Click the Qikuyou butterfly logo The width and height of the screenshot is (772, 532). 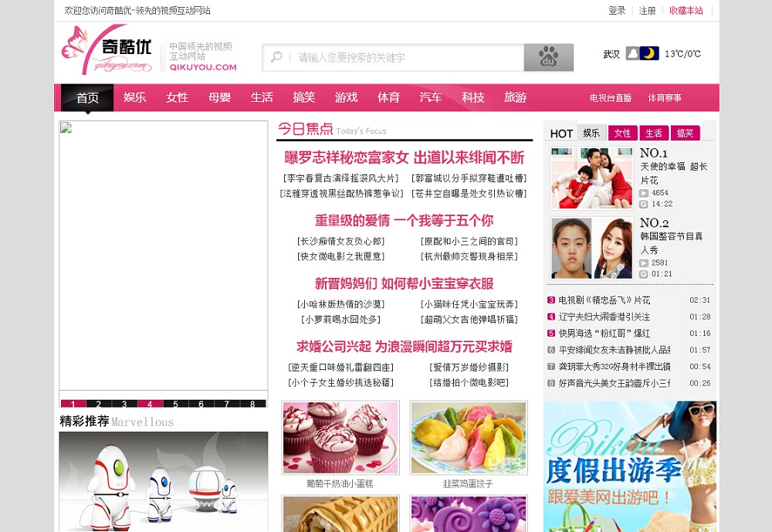click(x=107, y=49)
